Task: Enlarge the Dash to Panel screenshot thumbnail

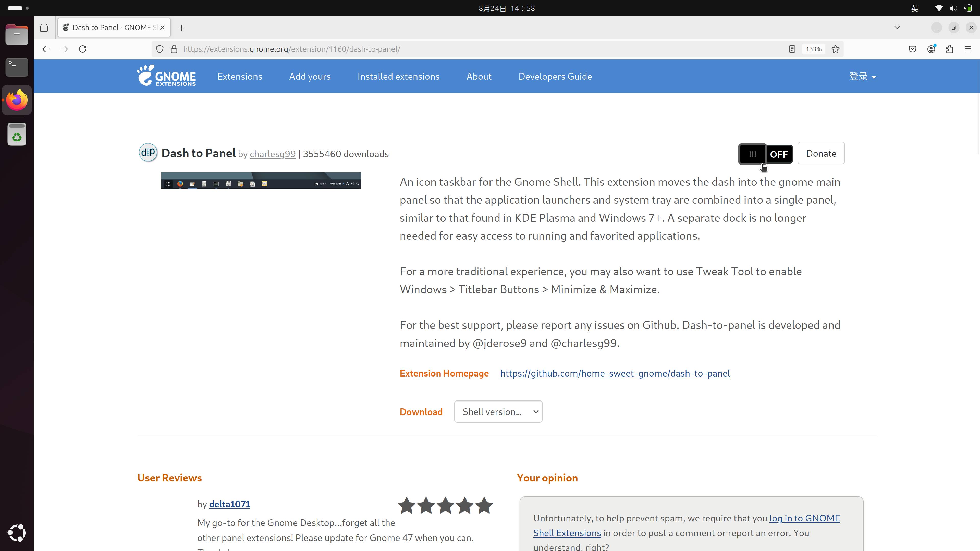Action: click(261, 180)
